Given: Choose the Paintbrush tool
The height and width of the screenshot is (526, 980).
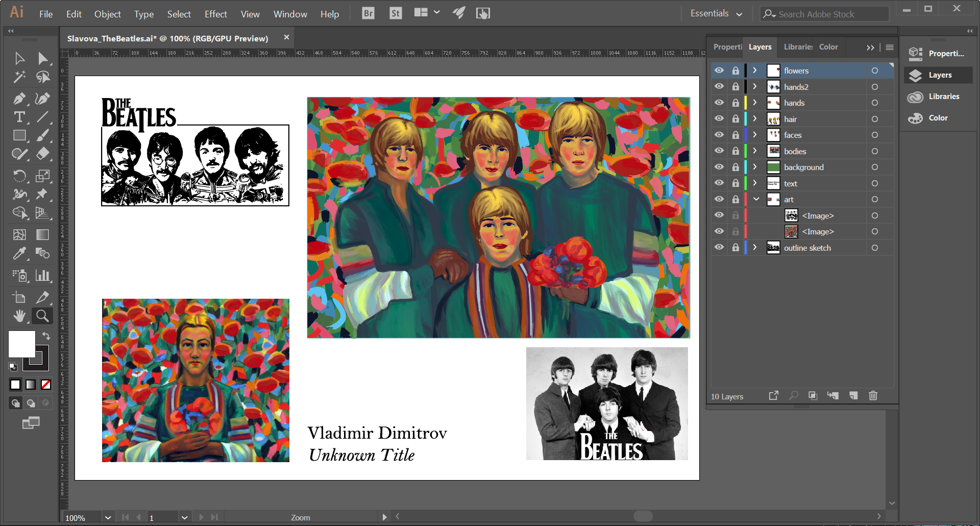Looking at the screenshot, I should (43, 135).
